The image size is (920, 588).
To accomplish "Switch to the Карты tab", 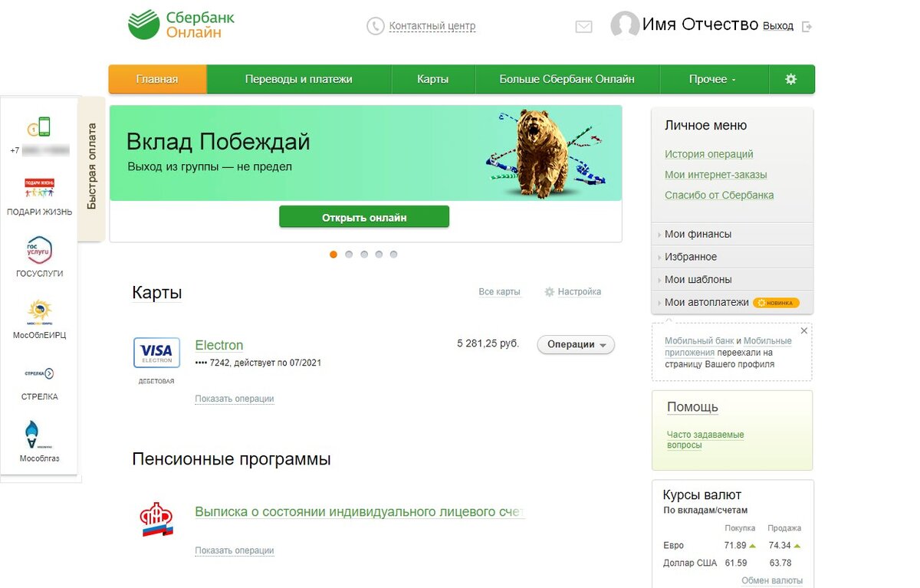I will (433, 79).
